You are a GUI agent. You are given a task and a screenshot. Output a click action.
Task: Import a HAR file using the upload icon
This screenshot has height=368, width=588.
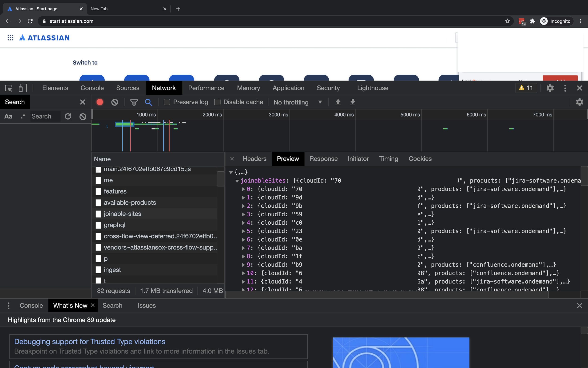pos(338,102)
